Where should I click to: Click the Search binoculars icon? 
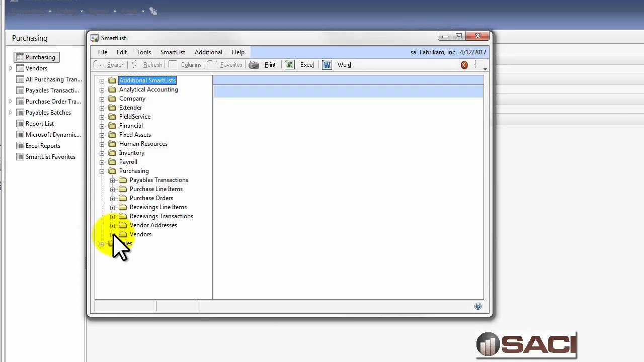[98, 65]
